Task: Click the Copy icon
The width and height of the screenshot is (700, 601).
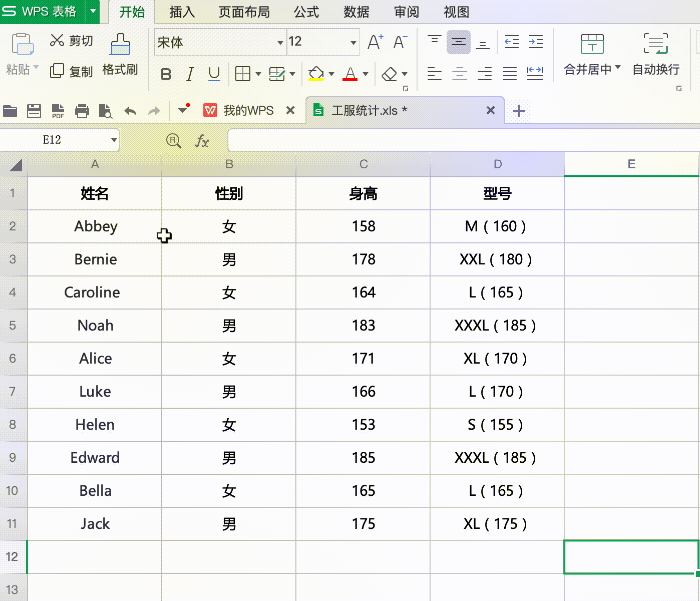Action: click(57, 71)
